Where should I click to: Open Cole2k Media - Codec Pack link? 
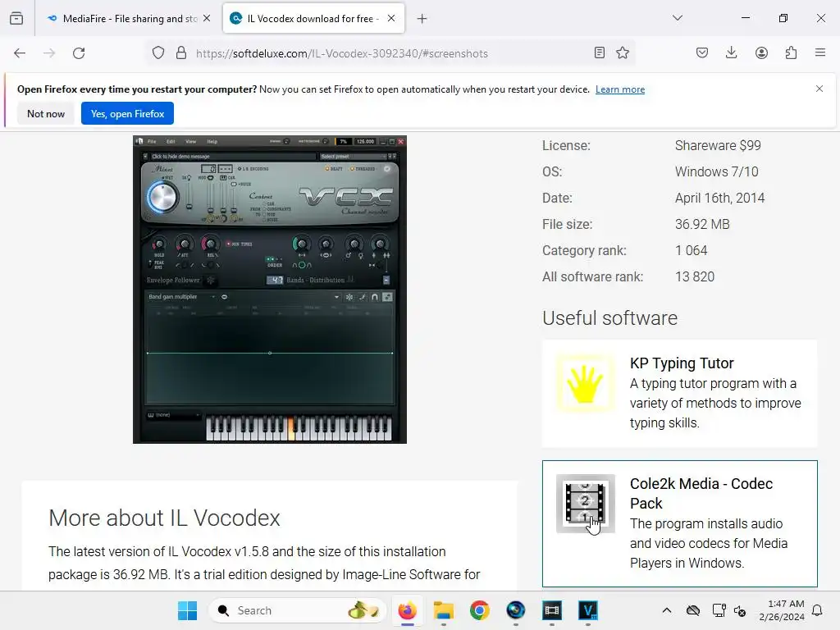[x=701, y=493]
